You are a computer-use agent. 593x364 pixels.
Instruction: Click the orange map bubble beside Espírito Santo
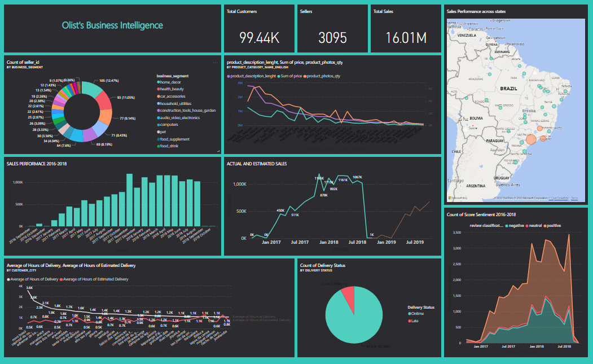tap(539, 129)
